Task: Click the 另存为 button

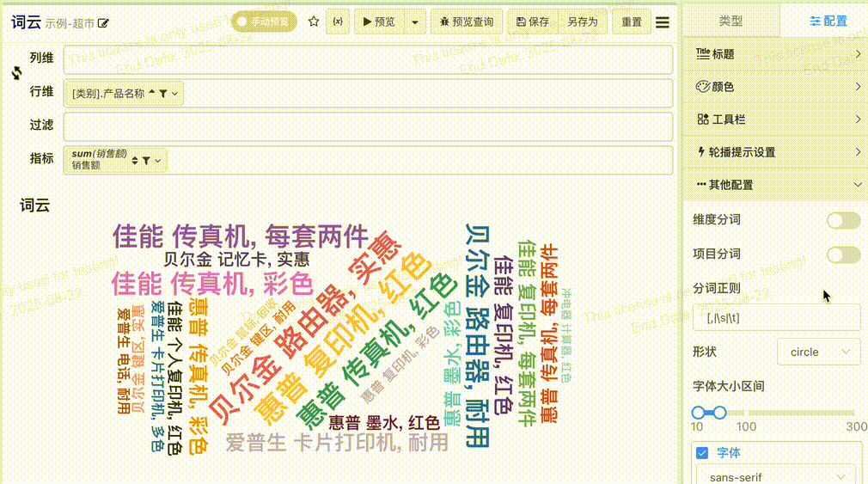Action: pos(583,21)
